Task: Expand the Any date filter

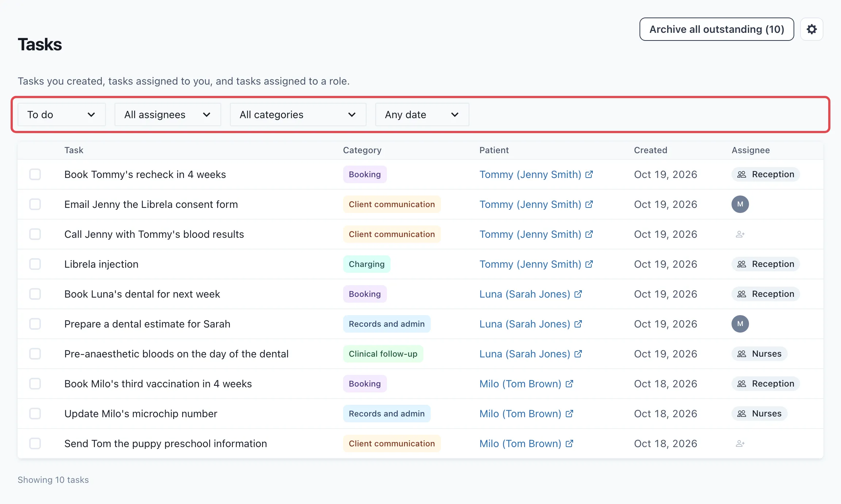Action: [x=422, y=115]
